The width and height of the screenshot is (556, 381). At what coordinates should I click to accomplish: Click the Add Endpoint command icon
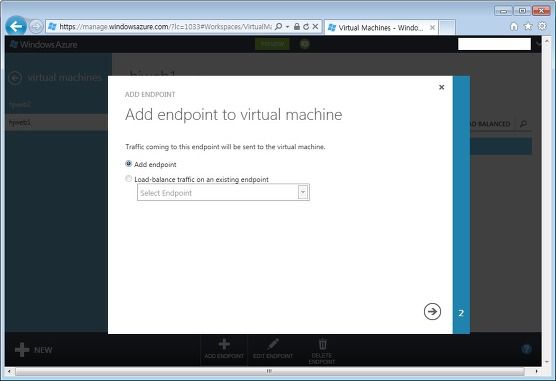224,344
